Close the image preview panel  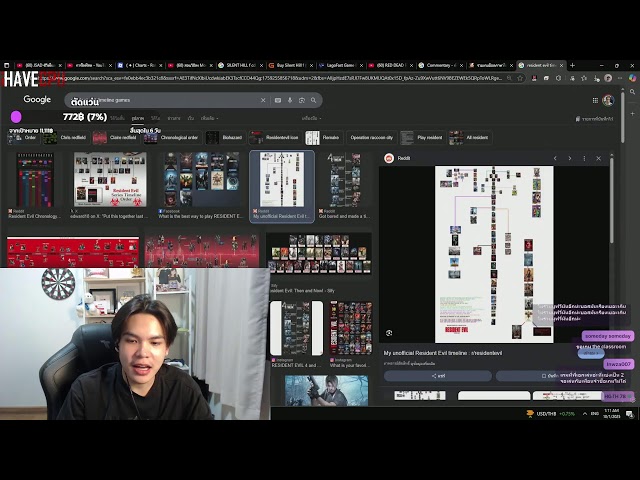598,158
